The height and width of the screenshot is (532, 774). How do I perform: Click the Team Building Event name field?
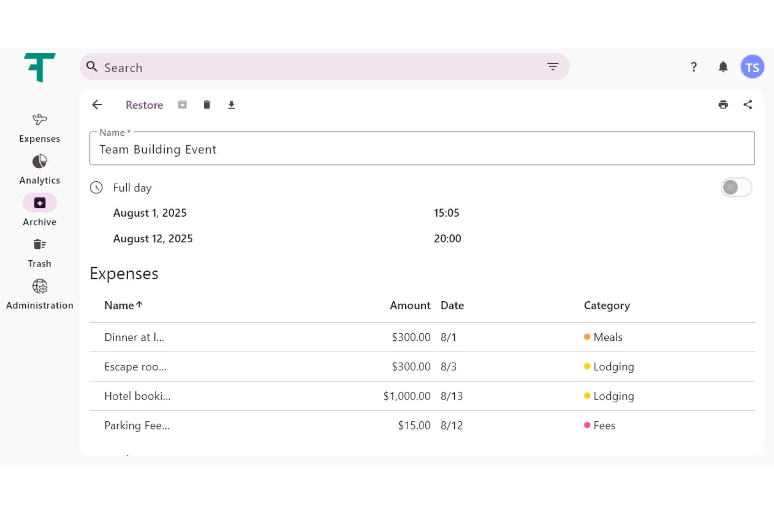click(421, 149)
